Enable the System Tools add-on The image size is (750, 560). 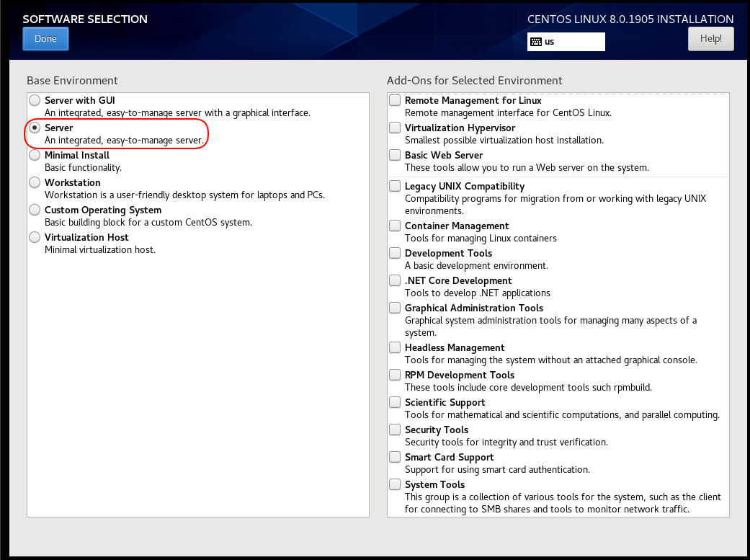coord(394,484)
